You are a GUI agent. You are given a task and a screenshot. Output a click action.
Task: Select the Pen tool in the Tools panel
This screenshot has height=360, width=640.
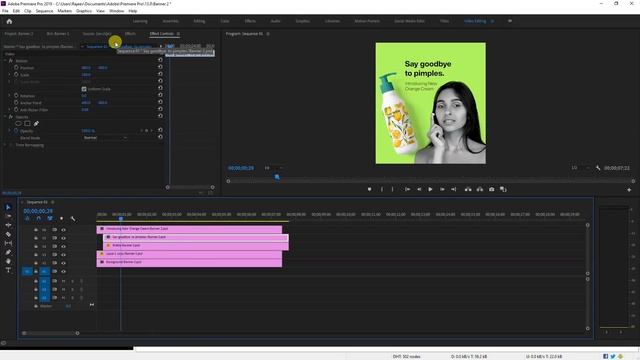8,252
